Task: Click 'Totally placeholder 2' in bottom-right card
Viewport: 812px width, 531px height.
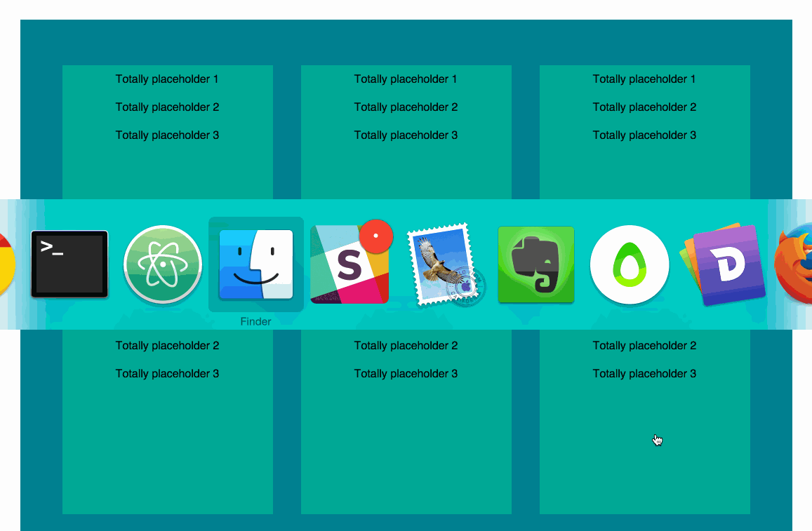Action: [x=645, y=346]
